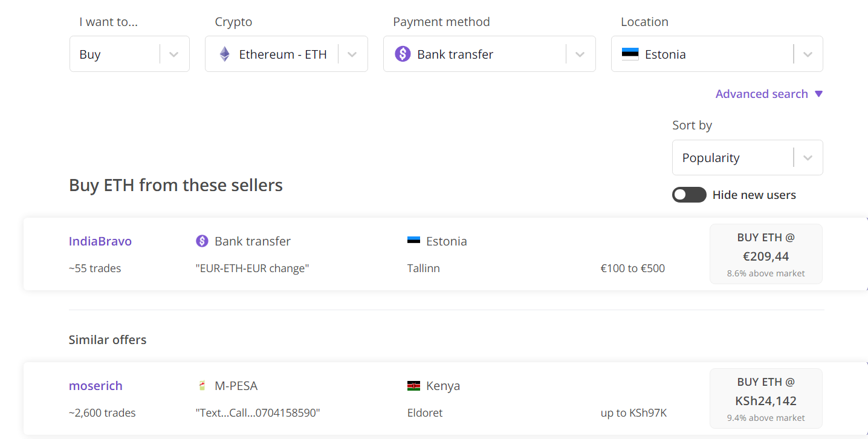
Task: Click the Bank transfer payment method field
Action: point(478,54)
